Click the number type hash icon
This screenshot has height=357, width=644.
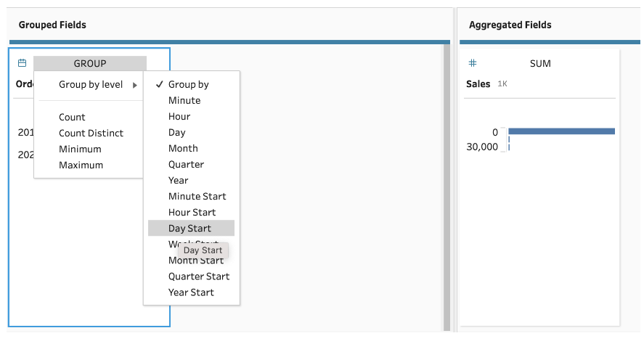473,63
